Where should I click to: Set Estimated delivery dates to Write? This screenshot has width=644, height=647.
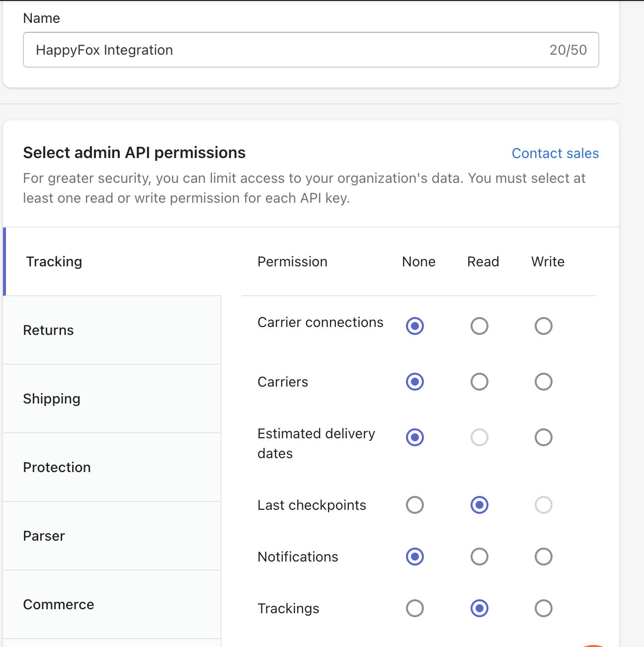(x=543, y=438)
